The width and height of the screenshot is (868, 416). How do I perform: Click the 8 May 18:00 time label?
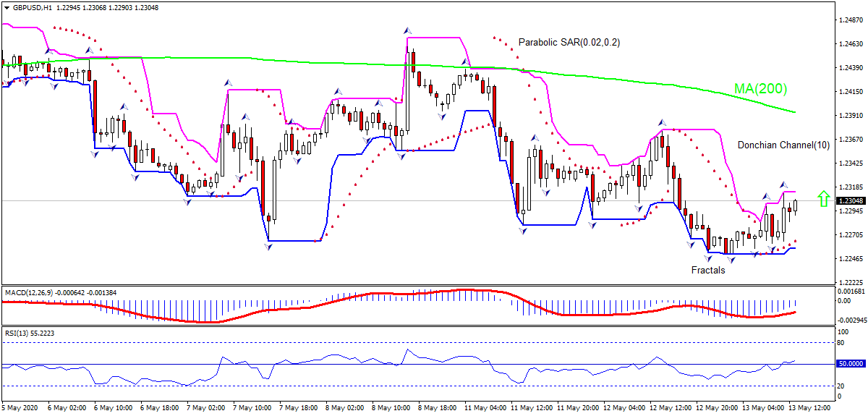tap(437, 408)
